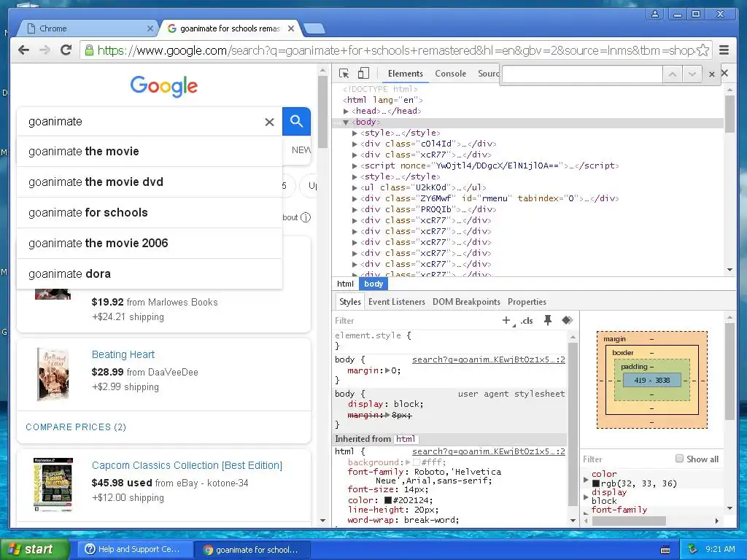
Task: Toggle element state pin icon
Action: point(548,320)
